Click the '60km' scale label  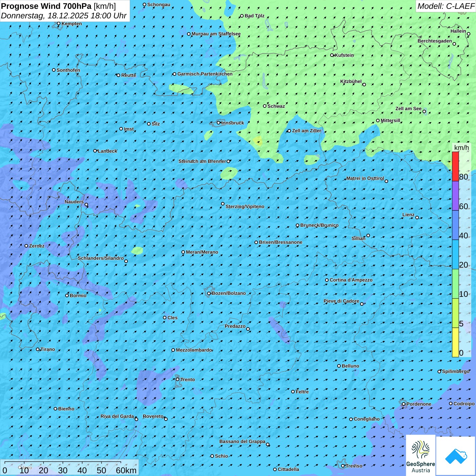click(x=126, y=471)
